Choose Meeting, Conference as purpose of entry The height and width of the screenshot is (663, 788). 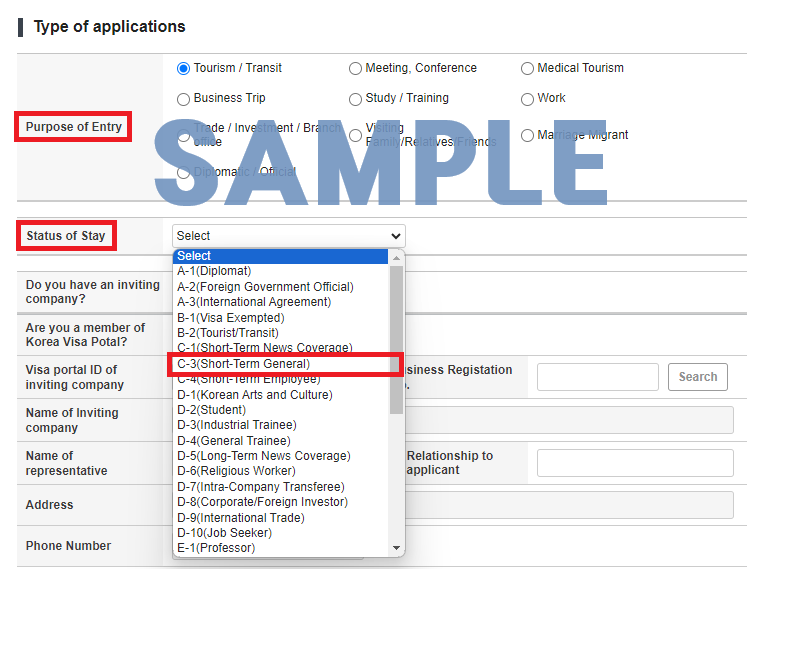[x=355, y=69]
